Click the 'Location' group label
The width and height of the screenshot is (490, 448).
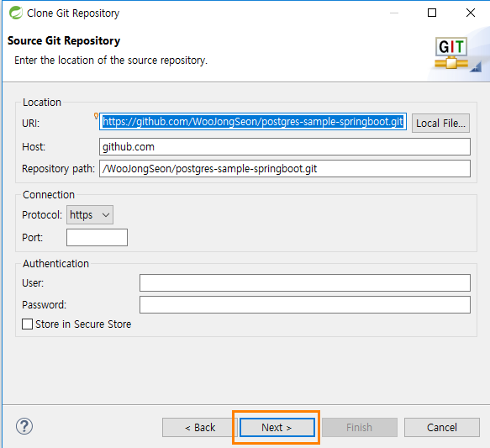pyautogui.click(x=42, y=103)
